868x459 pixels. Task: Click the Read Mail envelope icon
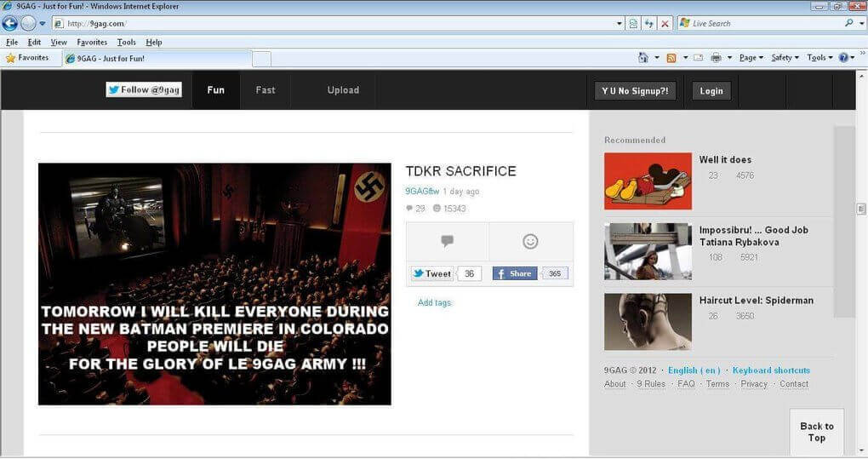tap(699, 58)
